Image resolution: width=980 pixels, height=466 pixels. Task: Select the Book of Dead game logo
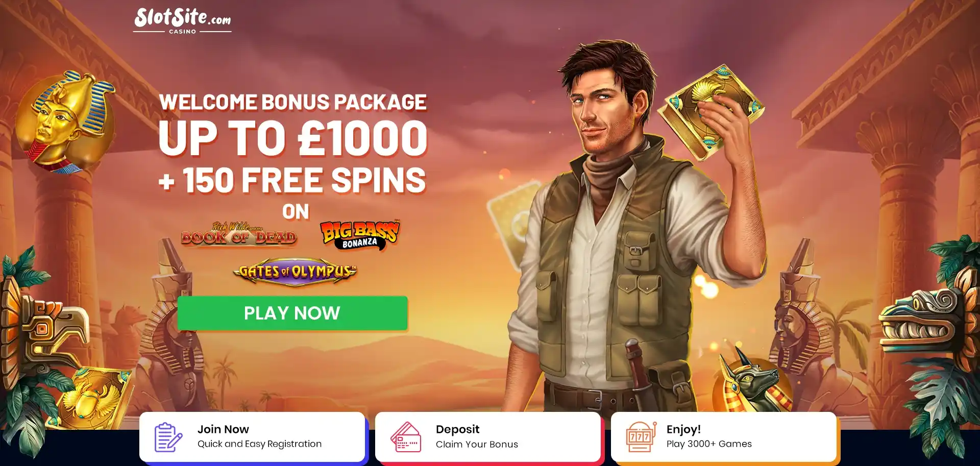(x=239, y=234)
